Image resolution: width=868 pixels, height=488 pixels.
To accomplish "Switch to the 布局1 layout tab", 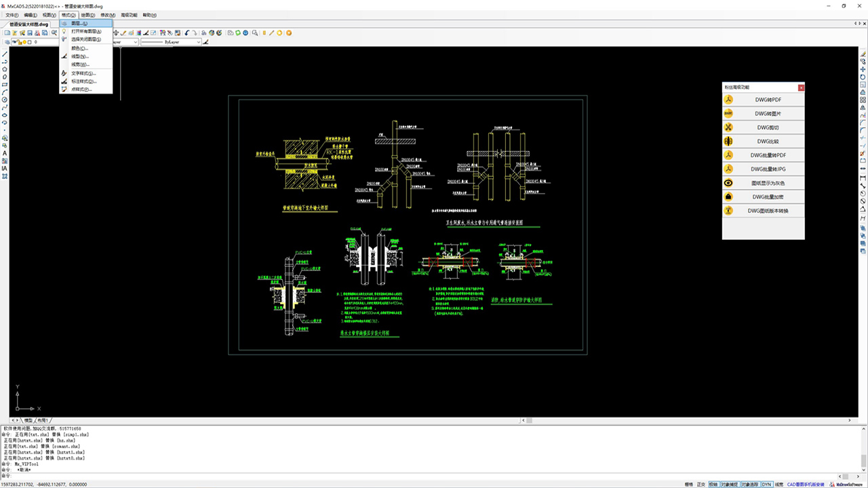I will (42, 421).
